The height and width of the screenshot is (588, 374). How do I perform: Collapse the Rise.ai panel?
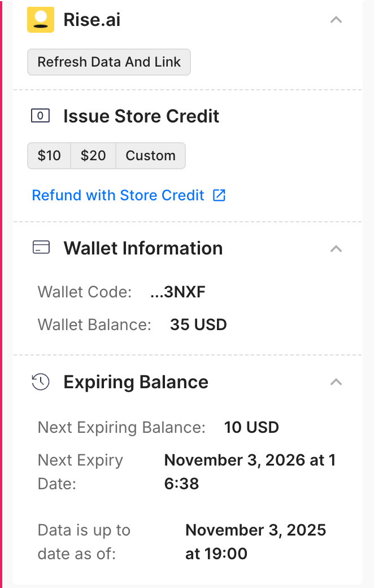(336, 20)
